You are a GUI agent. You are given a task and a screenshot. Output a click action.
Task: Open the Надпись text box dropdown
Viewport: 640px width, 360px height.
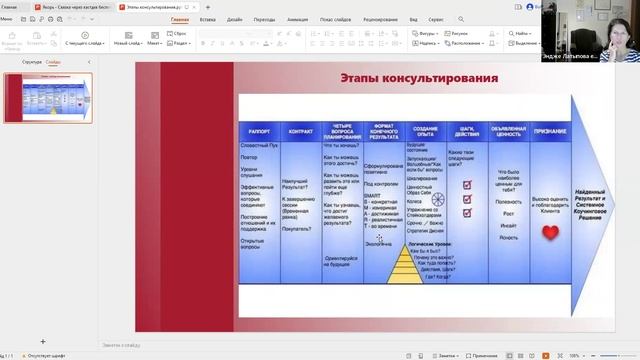pyautogui.click(x=425, y=43)
